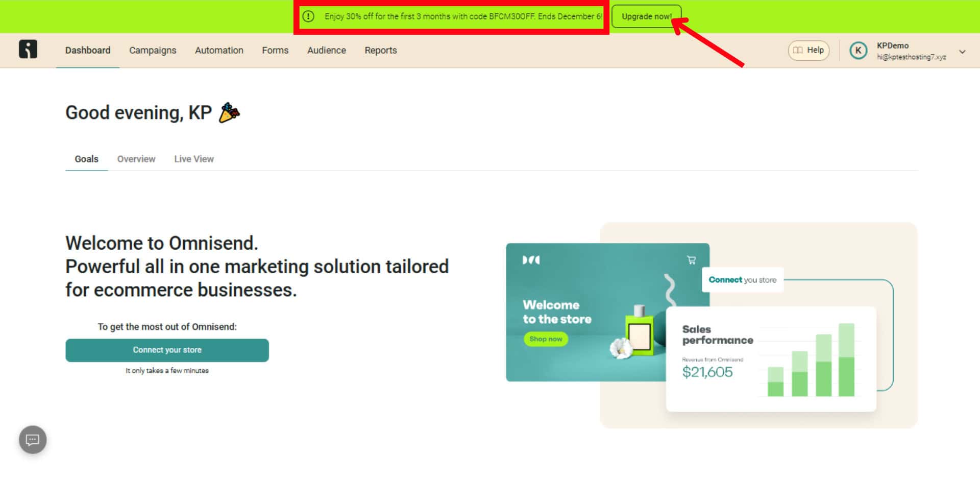
Task: Click the book icon in Help button
Action: 798,50
